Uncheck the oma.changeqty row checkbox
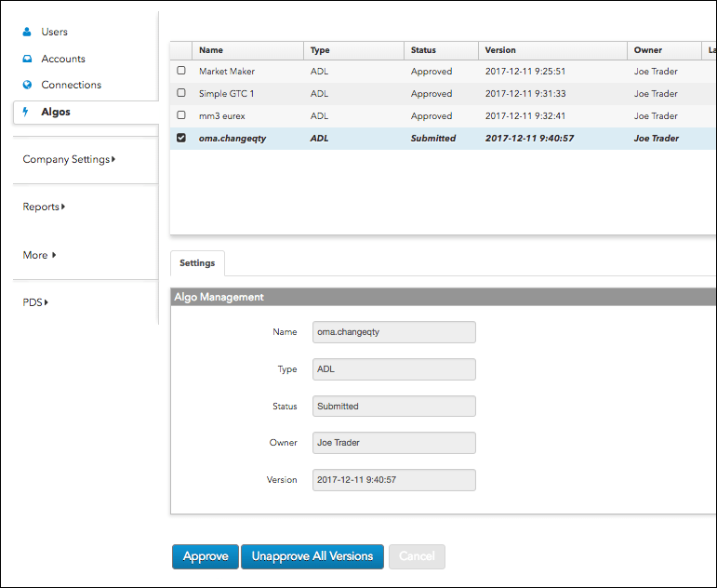717x588 pixels. pyautogui.click(x=181, y=138)
